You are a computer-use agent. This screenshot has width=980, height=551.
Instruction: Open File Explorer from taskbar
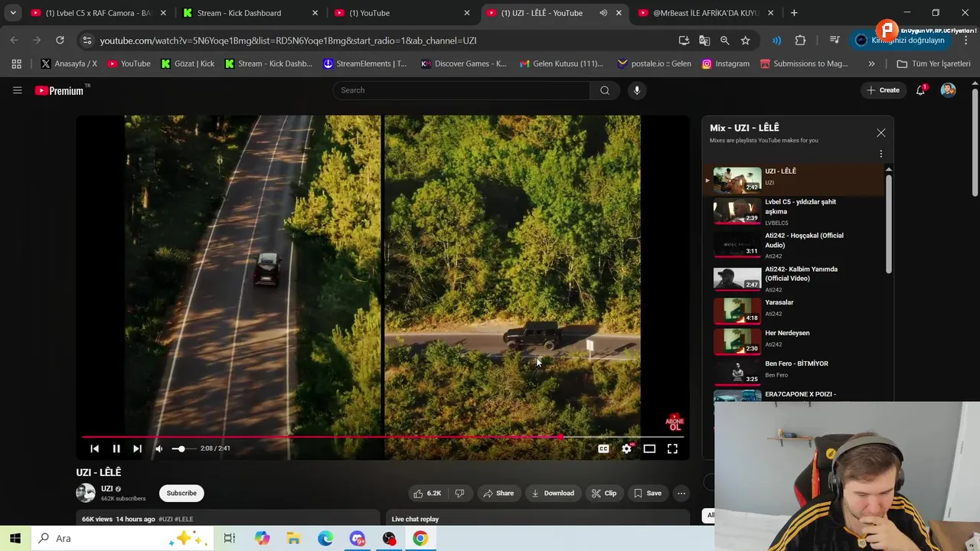[294, 538]
